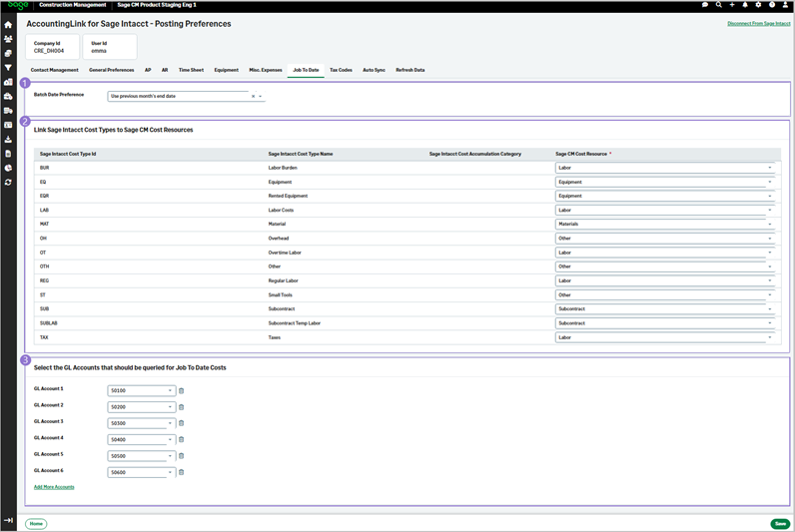Select the sidebar icon just below the building icon

click(x=8, y=96)
